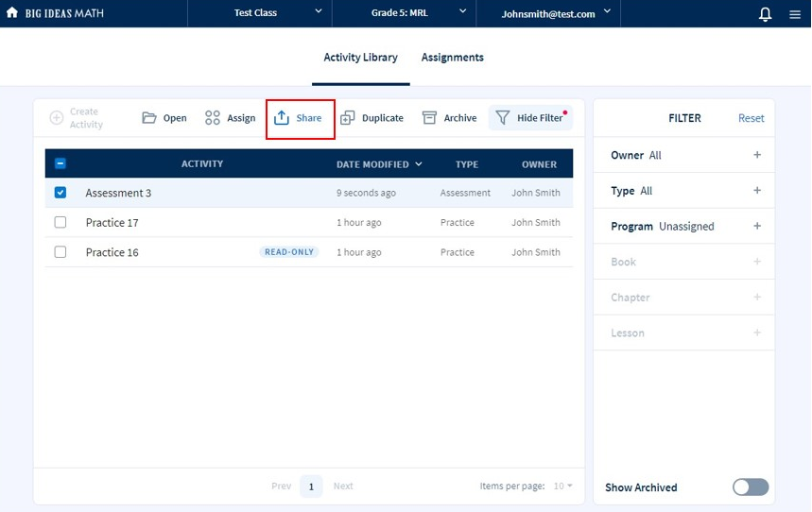The height and width of the screenshot is (512, 812).
Task: Click the Duplicate icon
Action: [x=348, y=117]
